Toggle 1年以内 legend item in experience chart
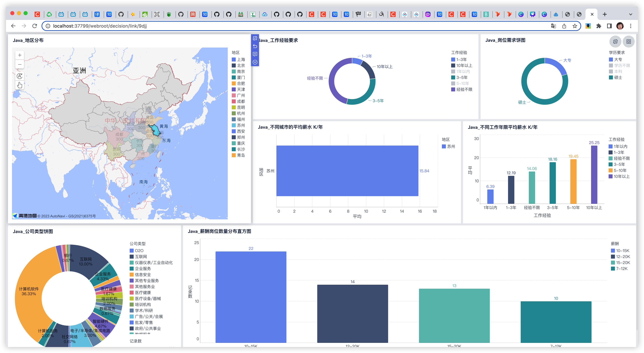The width and height of the screenshot is (644, 353). pyautogui.click(x=463, y=71)
